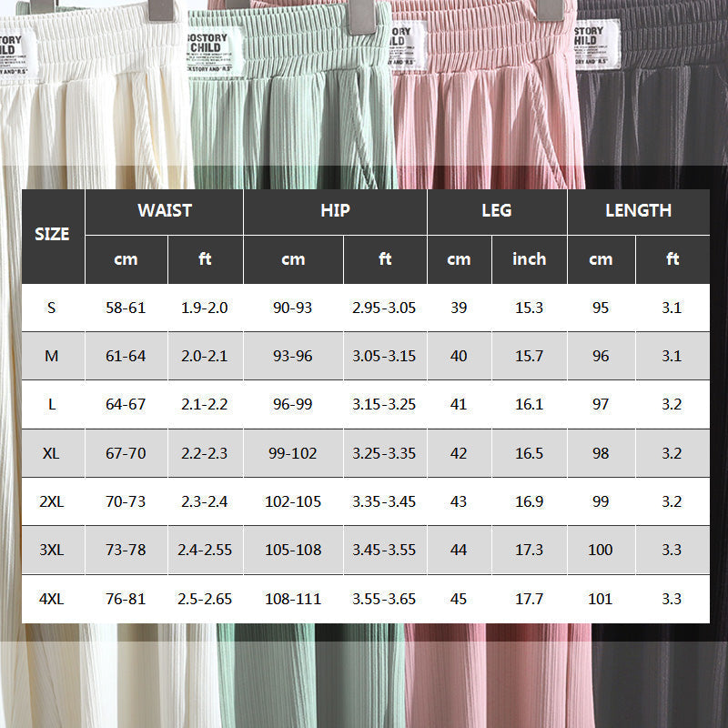Click the LENGTH column header
The width and height of the screenshot is (728, 728).
point(638,211)
